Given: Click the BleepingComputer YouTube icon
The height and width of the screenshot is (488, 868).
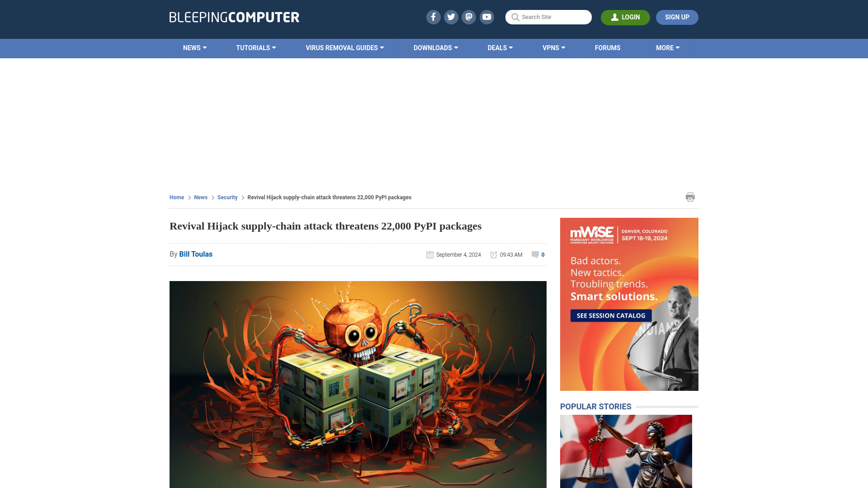Looking at the screenshot, I should pyautogui.click(x=486, y=17).
